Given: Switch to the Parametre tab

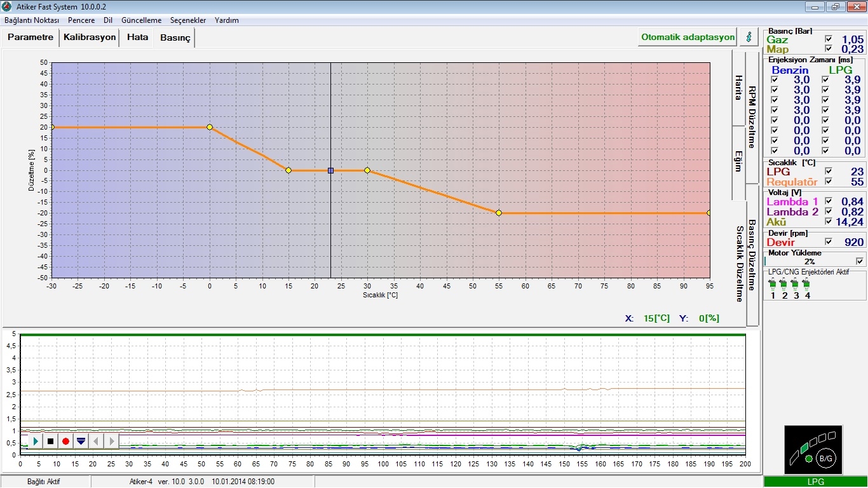Looking at the screenshot, I should point(31,37).
